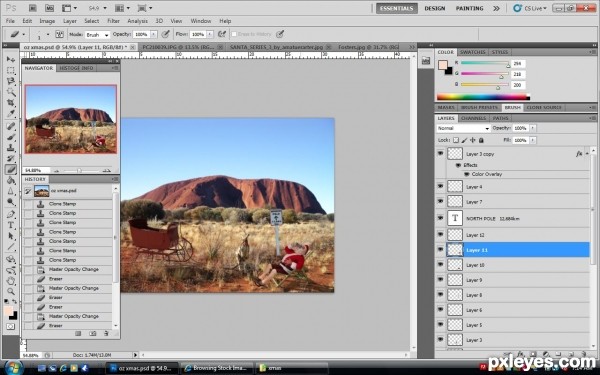Select the Spot Healing Brush tool

(11, 126)
